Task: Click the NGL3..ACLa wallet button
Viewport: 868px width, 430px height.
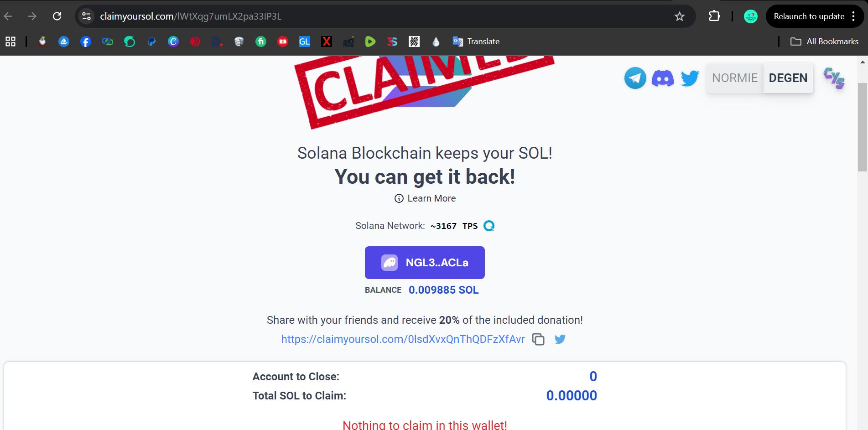Action: coord(425,263)
